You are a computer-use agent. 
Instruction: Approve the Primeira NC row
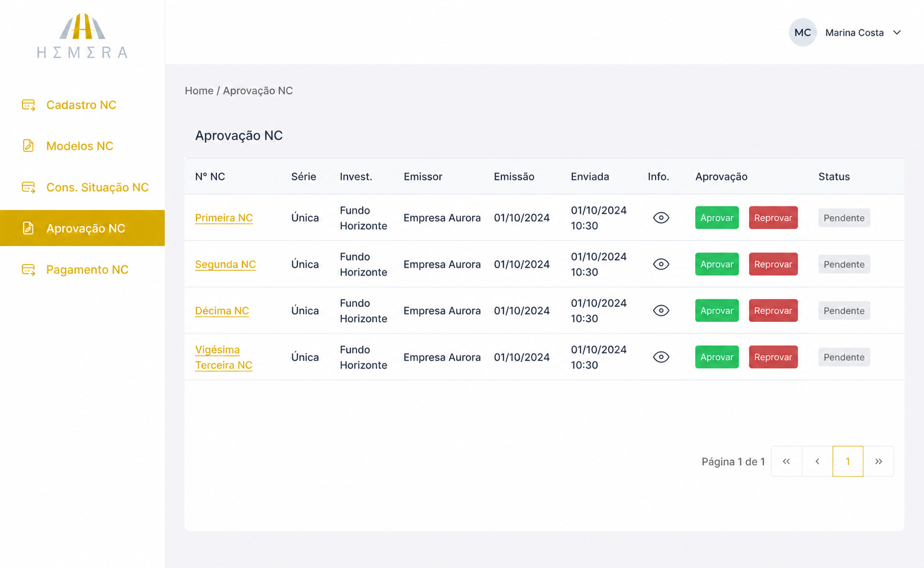tap(717, 218)
